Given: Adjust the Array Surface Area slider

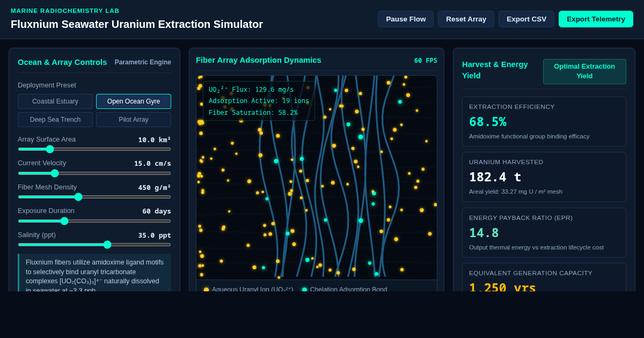Looking at the screenshot, I should 94,149.
